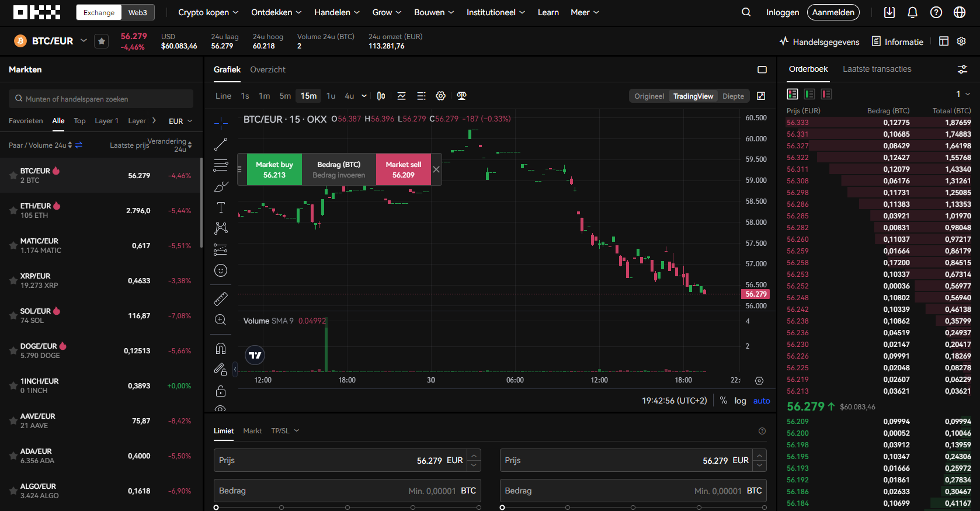Image resolution: width=980 pixels, height=511 pixels.
Task: Switch to Web3 mode tab
Action: (x=138, y=12)
